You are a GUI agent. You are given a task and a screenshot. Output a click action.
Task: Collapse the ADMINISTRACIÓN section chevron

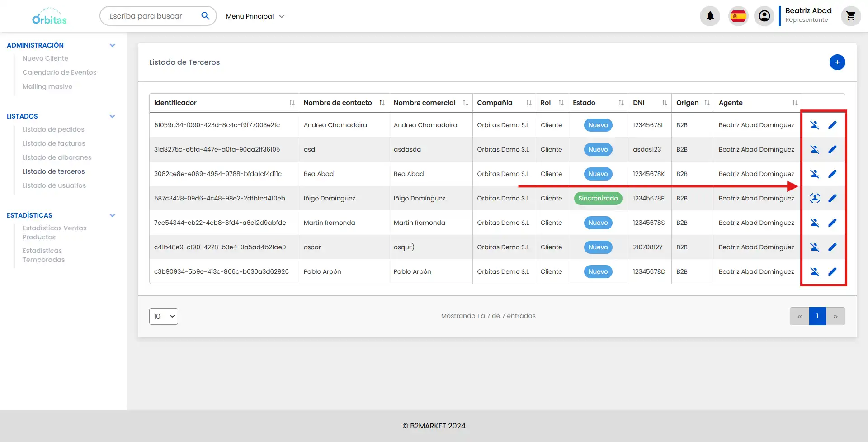point(113,45)
